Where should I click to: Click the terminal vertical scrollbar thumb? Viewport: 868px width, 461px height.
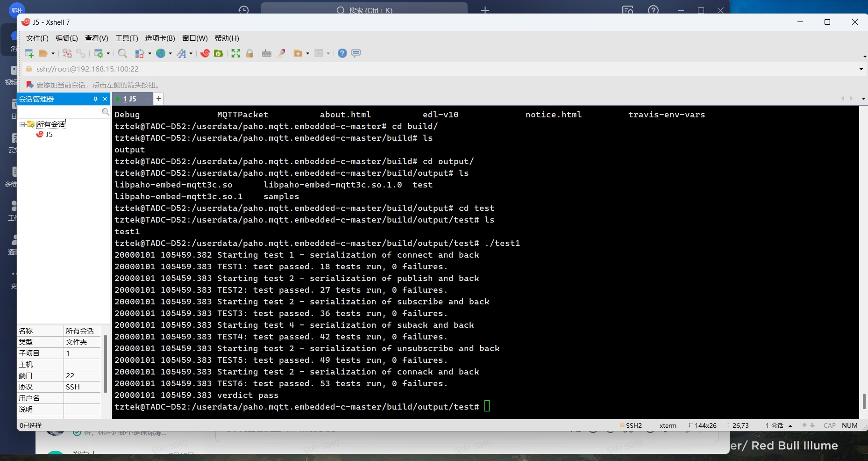(864, 401)
